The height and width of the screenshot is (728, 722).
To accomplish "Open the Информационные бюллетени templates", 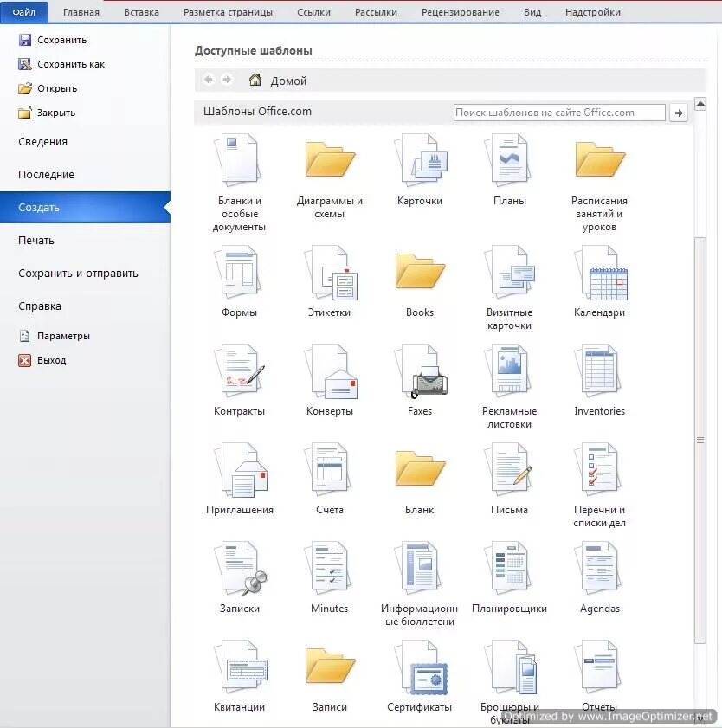I will pos(420,583).
